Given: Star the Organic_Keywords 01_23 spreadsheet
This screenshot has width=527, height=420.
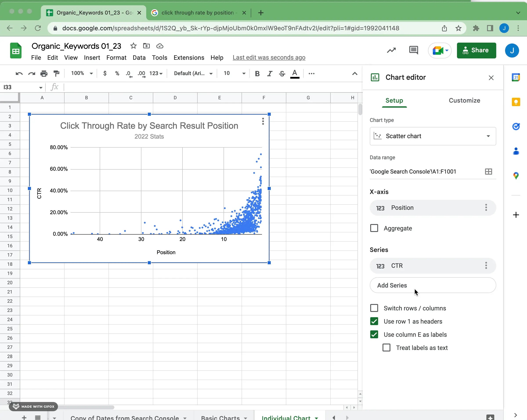Looking at the screenshot, I should click(133, 46).
